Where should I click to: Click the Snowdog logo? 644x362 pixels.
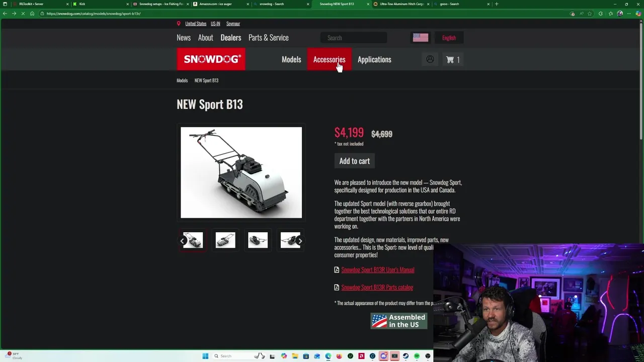tap(211, 59)
